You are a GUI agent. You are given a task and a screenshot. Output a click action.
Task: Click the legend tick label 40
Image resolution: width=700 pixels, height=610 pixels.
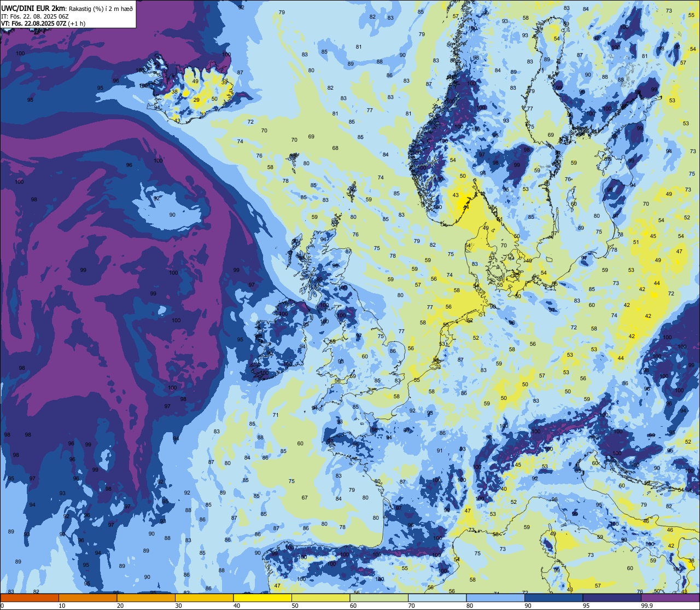tap(236, 606)
